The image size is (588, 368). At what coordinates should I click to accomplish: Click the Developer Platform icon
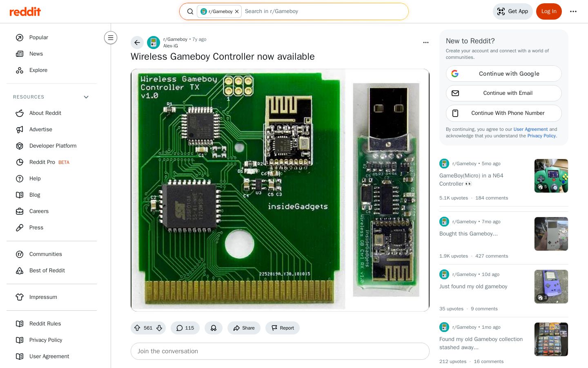[20, 146]
